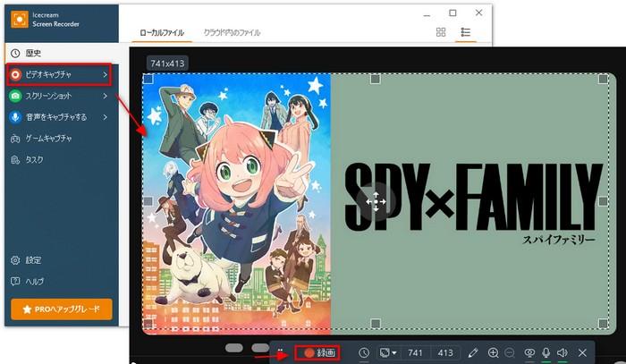Select ビデオキャプチャ in the sidebar
The image size is (626, 364).
59,74
